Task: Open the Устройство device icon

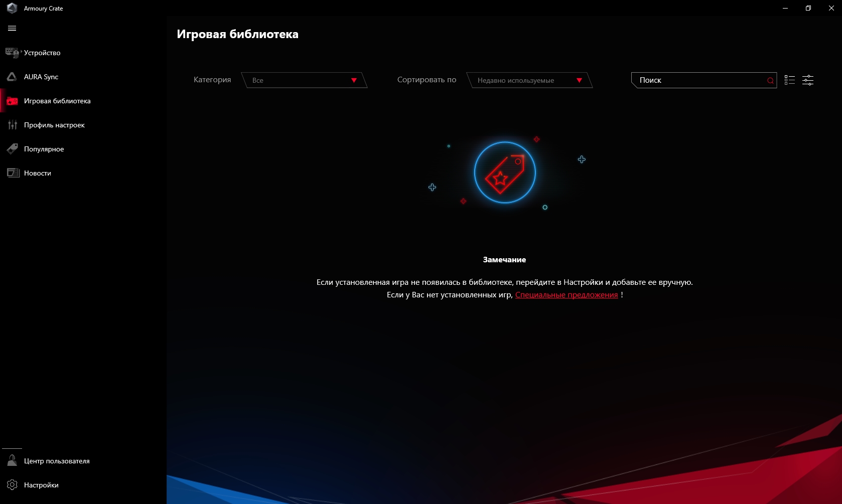Action: click(13, 53)
